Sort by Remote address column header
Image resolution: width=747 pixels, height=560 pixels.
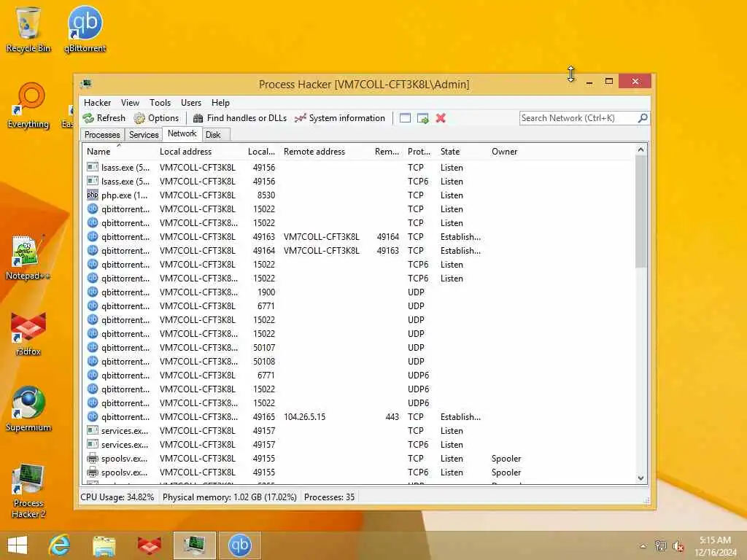(x=326, y=152)
